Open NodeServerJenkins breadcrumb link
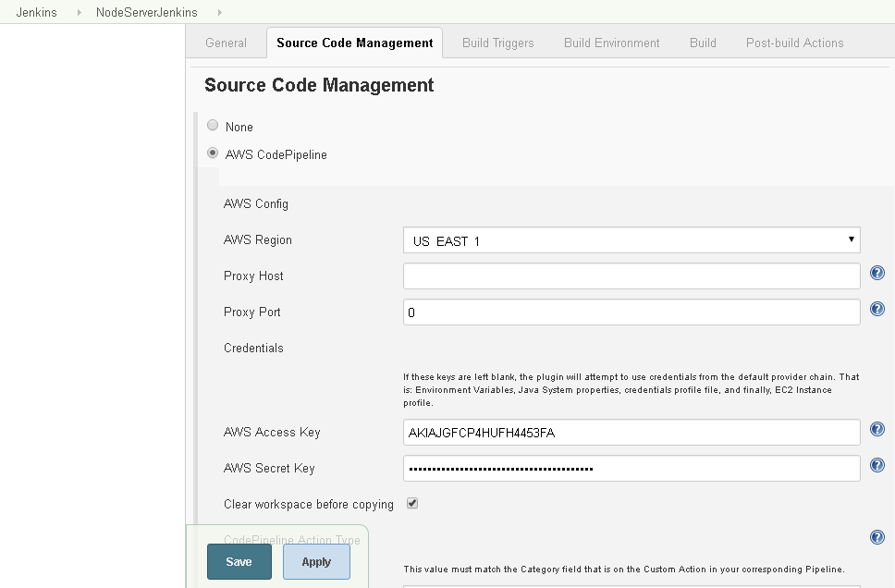 pos(147,12)
